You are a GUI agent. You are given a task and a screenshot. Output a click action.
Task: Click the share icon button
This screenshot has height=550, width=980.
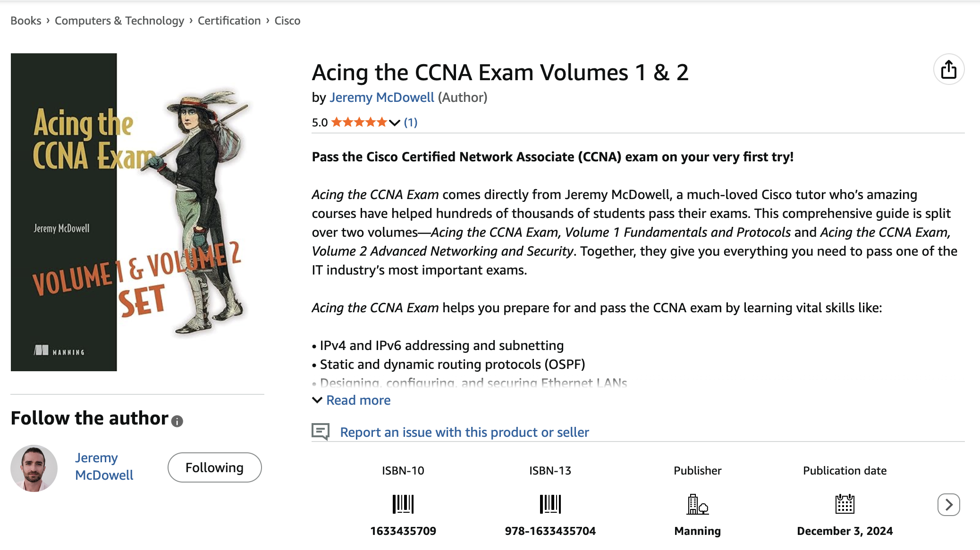point(948,70)
